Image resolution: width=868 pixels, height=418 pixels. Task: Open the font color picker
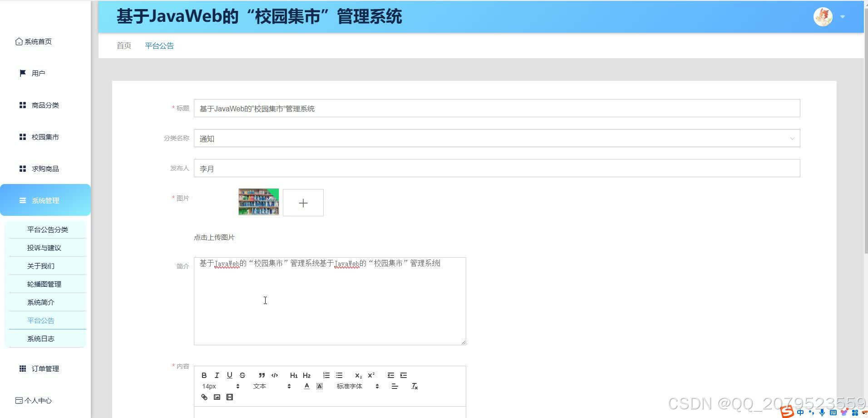click(x=307, y=386)
